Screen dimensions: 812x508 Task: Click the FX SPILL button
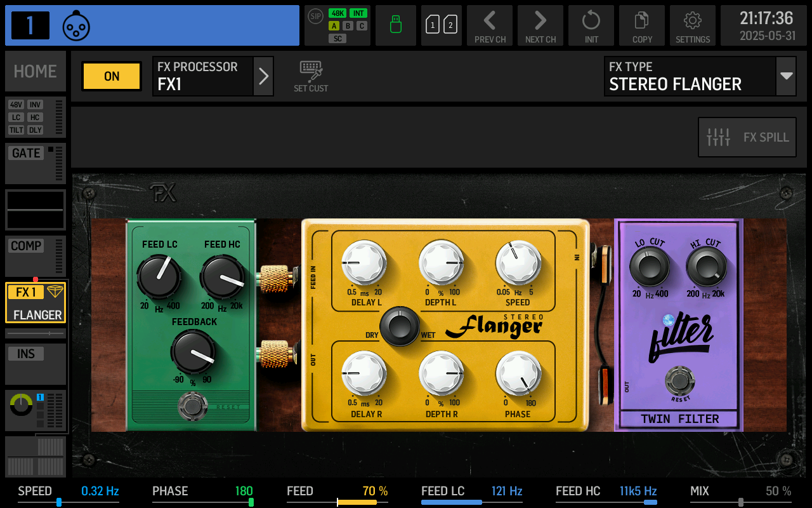point(747,137)
